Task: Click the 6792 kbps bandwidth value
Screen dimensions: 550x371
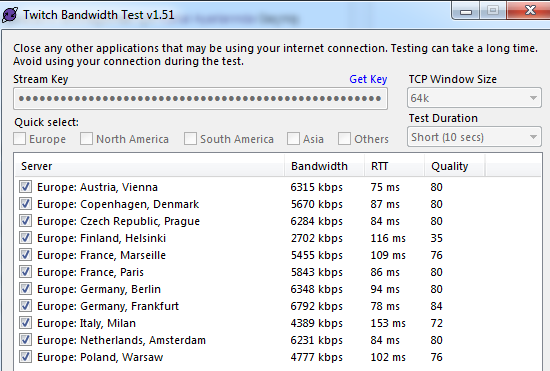Action: tap(316, 306)
